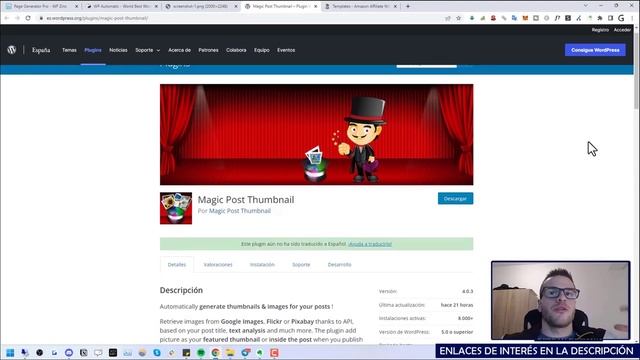The height and width of the screenshot is (360, 640).
Task: Open Spotify from the taskbar
Action: coord(201,353)
